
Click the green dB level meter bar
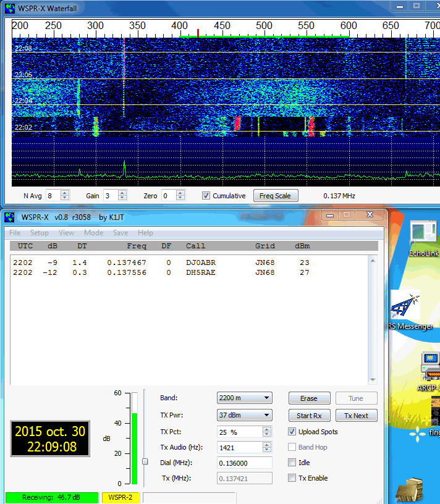135,448
